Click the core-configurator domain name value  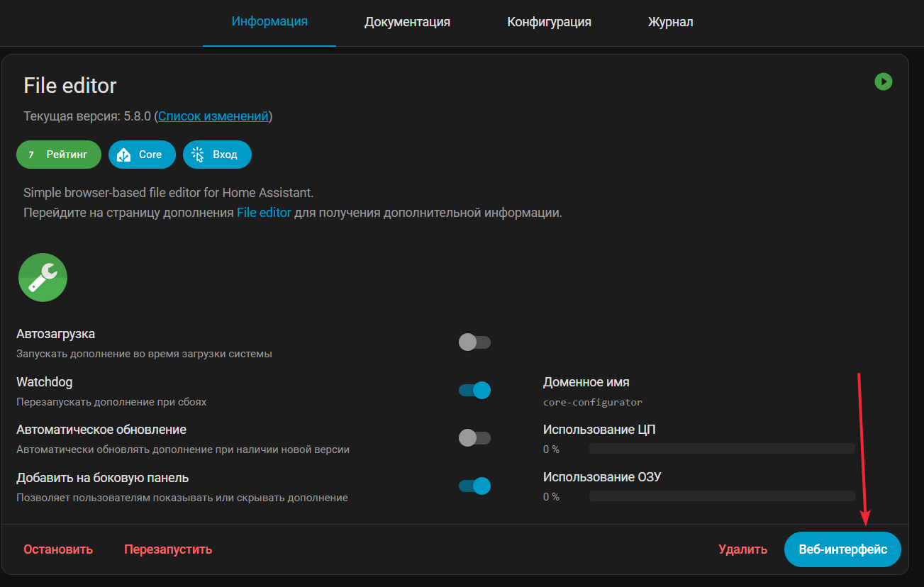(x=593, y=402)
